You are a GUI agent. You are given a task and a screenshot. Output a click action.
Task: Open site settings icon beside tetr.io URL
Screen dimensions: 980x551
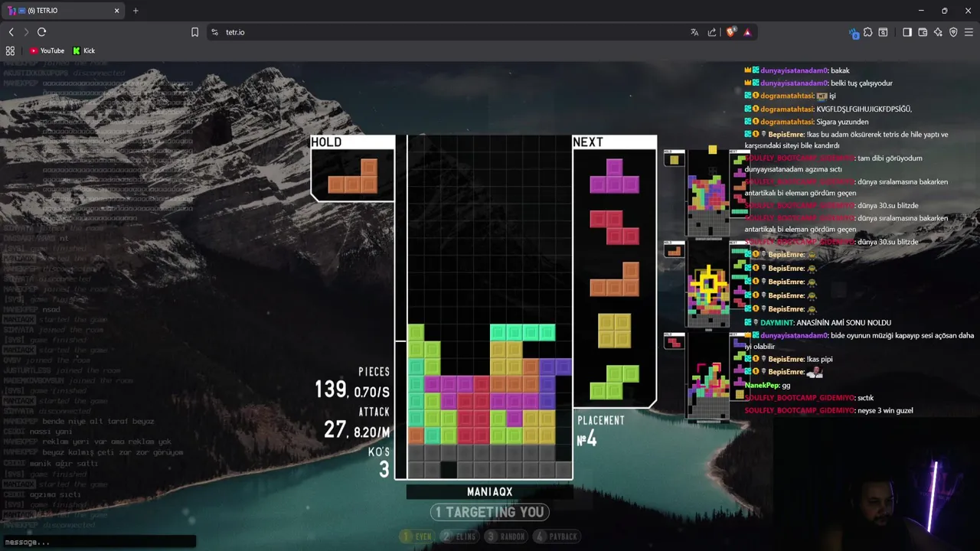coord(214,32)
